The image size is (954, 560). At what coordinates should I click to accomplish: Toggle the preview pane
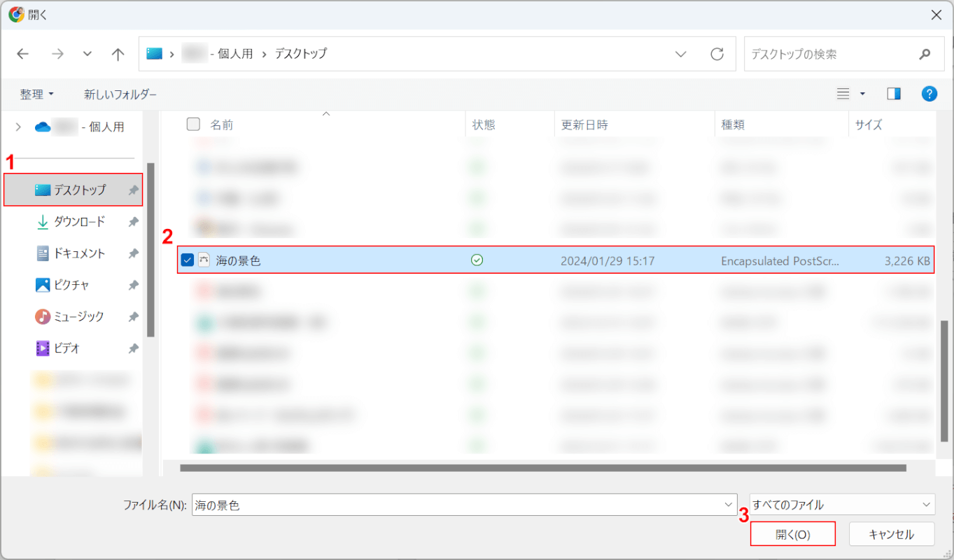click(x=894, y=94)
